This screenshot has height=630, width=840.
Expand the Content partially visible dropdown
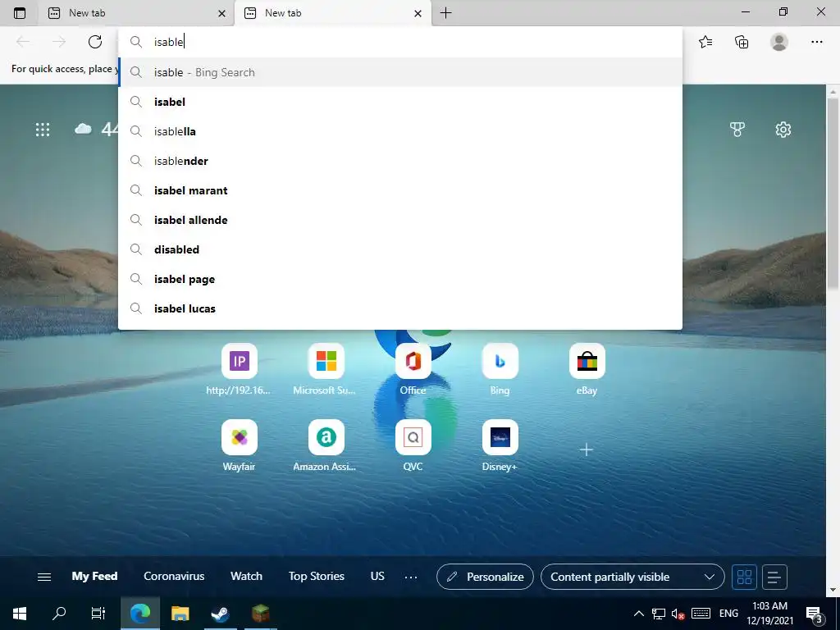pos(632,577)
